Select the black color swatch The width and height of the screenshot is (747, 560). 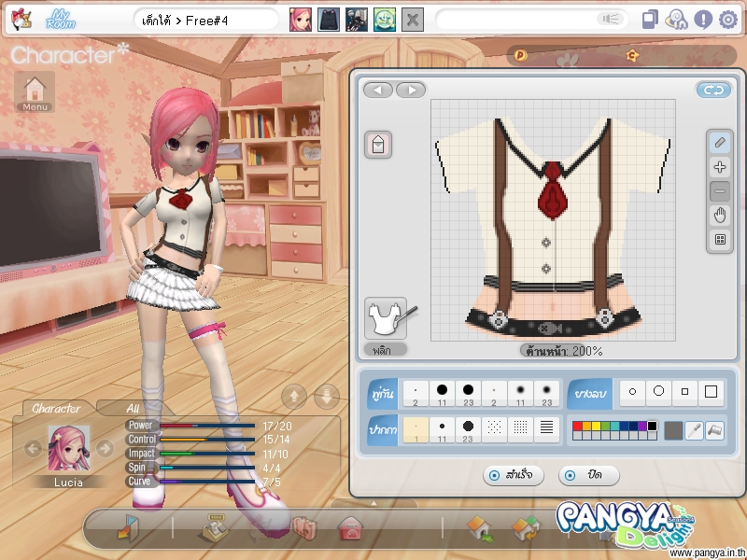point(652,427)
